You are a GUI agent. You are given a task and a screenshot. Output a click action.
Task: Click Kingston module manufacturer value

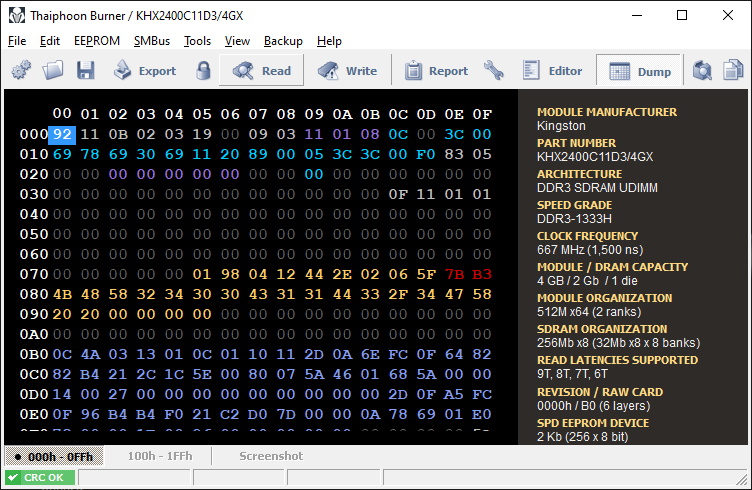click(x=561, y=126)
